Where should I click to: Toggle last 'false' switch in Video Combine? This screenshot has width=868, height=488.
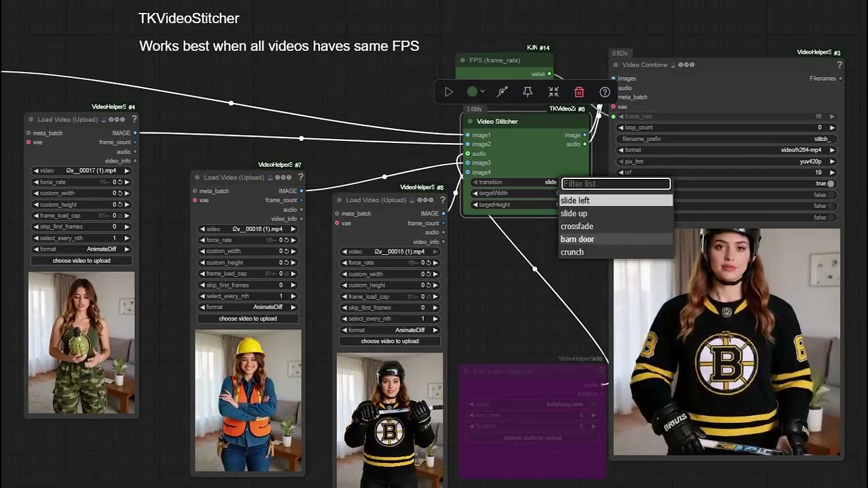(x=831, y=218)
